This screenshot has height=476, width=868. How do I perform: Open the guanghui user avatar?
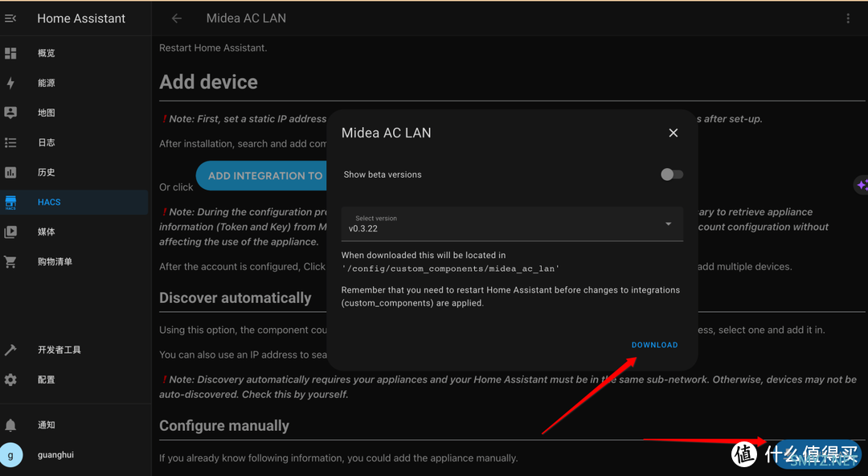[10, 455]
